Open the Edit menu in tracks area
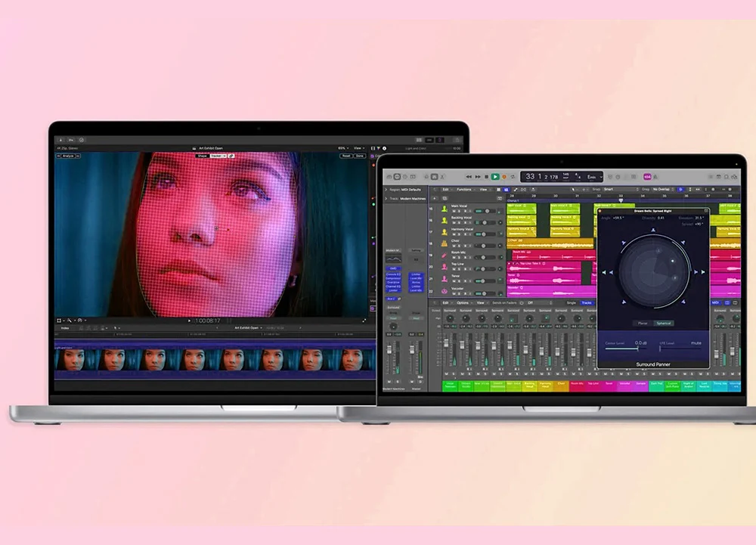756x545 pixels. tap(446, 190)
